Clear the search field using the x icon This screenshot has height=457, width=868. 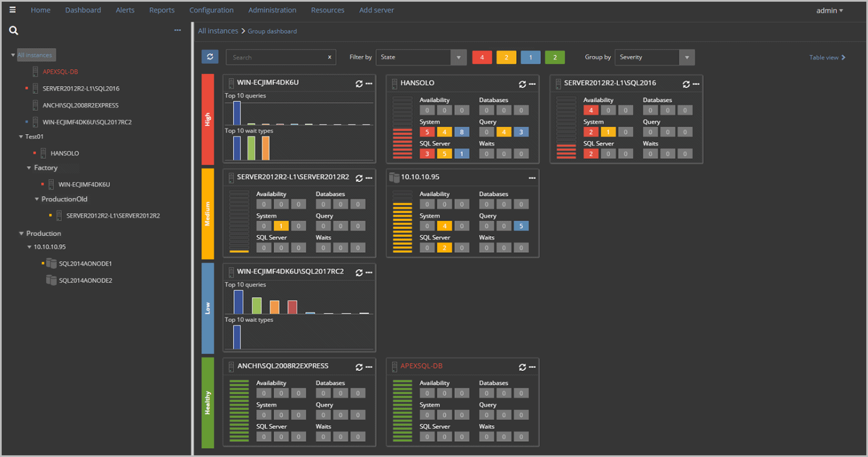coord(329,57)
